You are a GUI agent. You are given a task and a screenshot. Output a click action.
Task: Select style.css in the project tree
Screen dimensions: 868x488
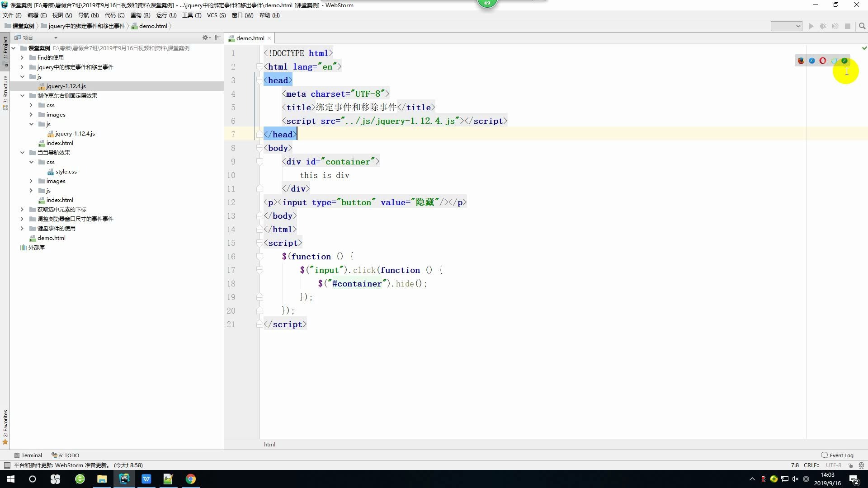(66, 171)
